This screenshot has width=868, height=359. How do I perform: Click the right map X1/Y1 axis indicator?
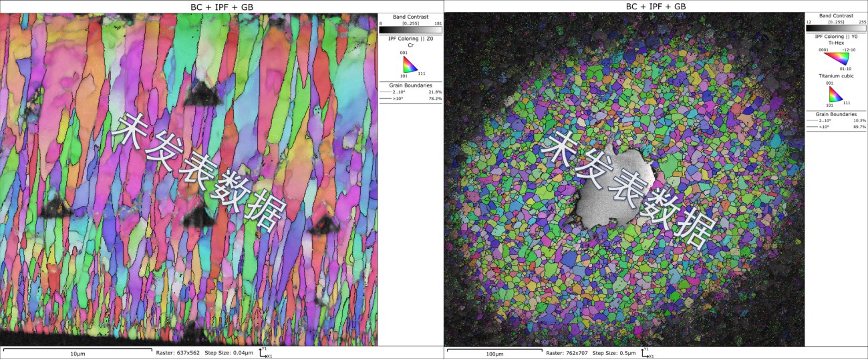[646, 352]
